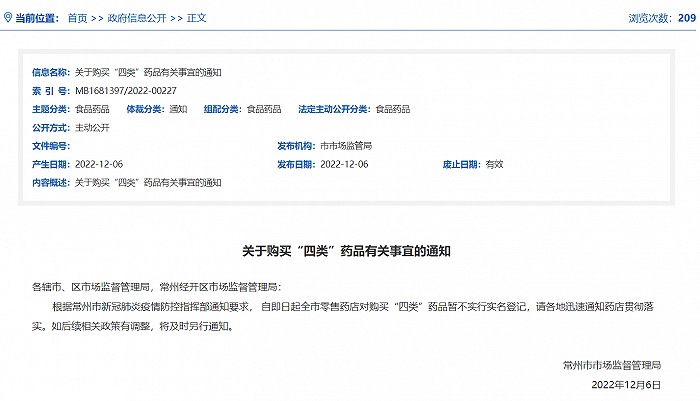Select the 信息名称 field value text
The width and height of the screenshot is (700, 401).
(x=148, y=73)
